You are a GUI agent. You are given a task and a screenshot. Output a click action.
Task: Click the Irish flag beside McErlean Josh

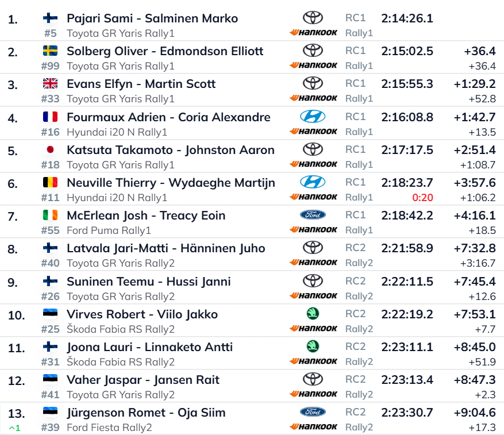click(50, 215)
